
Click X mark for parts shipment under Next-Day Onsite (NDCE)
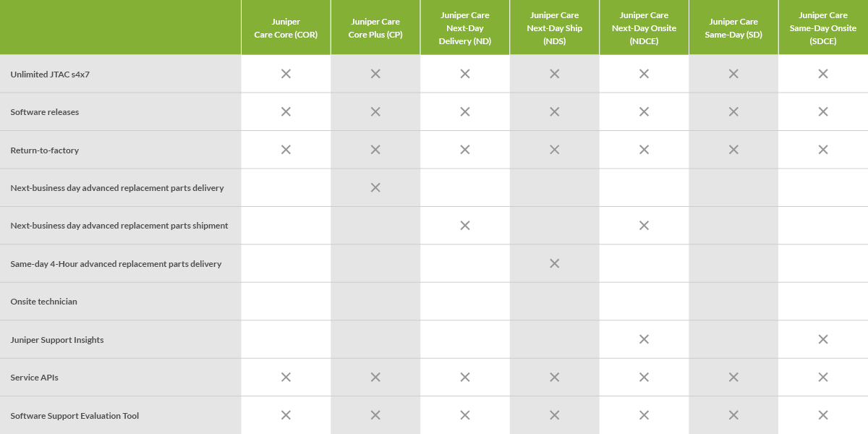(x=644, y=226)
